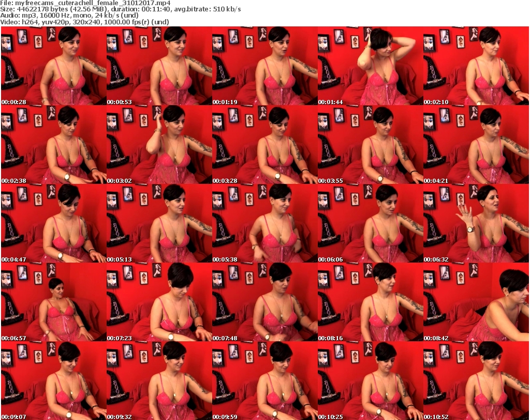This screenshot has width=530, height=420.
Task: Open the 00:04:47 frame
Action: [54, 224]
